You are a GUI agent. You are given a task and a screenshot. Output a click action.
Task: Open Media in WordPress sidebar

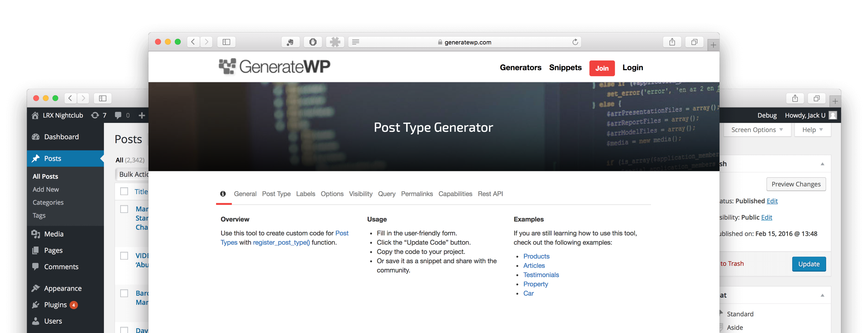coord(65,234)
